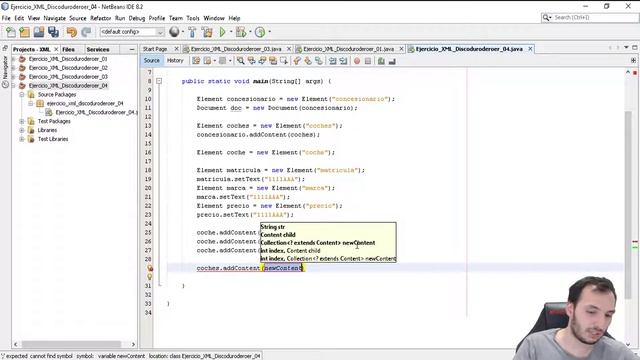Click the Comment editor toolbar icon
This screenshot has height=360, width=640.
click(381, 61)
